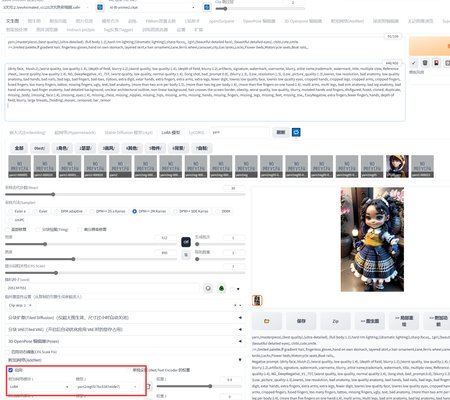Click the blue refresh icon beside the LoRA search

coord(296,132)
